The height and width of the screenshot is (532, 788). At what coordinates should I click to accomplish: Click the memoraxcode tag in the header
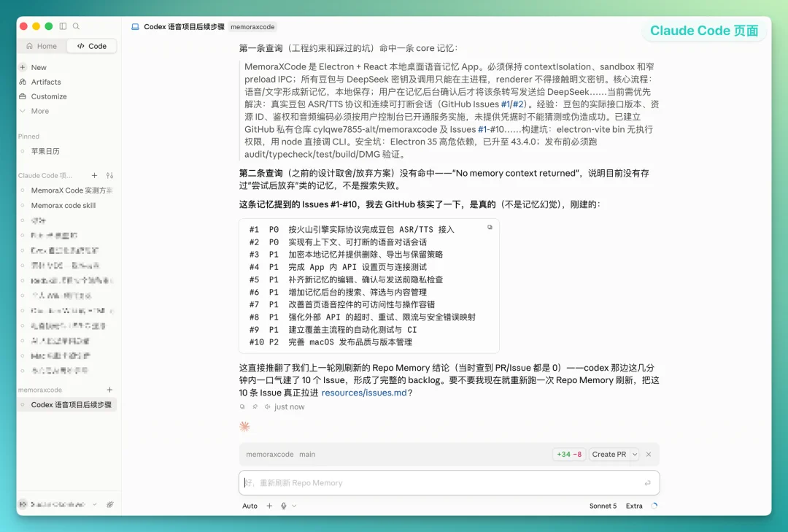point(252,27)
